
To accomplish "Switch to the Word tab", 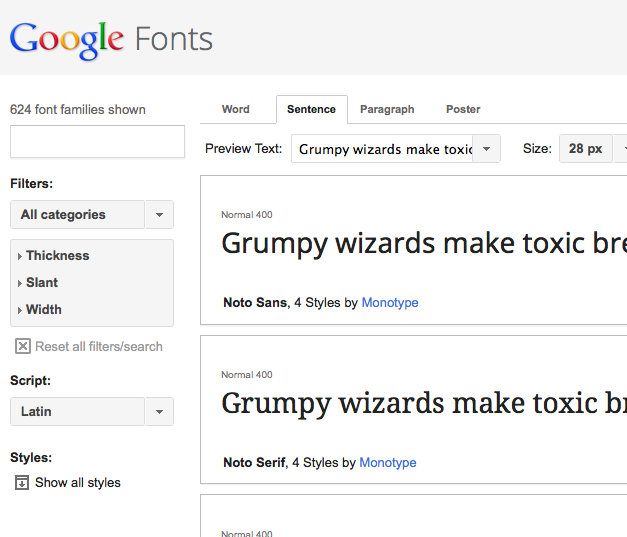I will [236, 109].
